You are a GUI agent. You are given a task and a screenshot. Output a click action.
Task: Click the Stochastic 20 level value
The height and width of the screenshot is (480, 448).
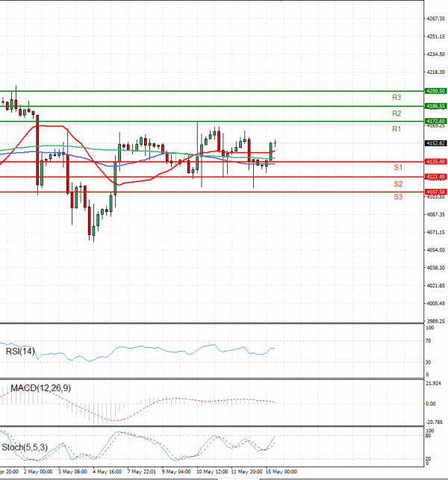[428, 458]
